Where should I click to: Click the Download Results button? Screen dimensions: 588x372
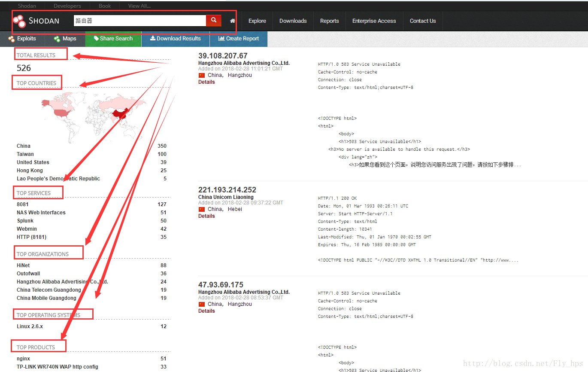tap(176, 39)
